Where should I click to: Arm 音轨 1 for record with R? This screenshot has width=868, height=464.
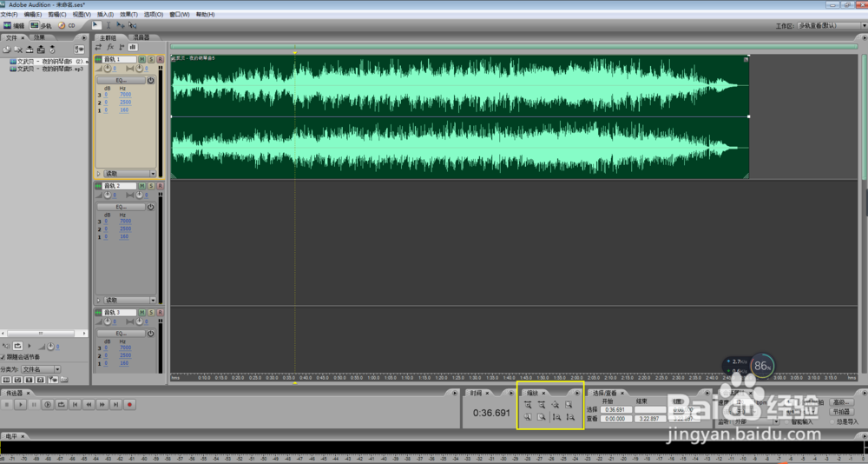[160, 59]
